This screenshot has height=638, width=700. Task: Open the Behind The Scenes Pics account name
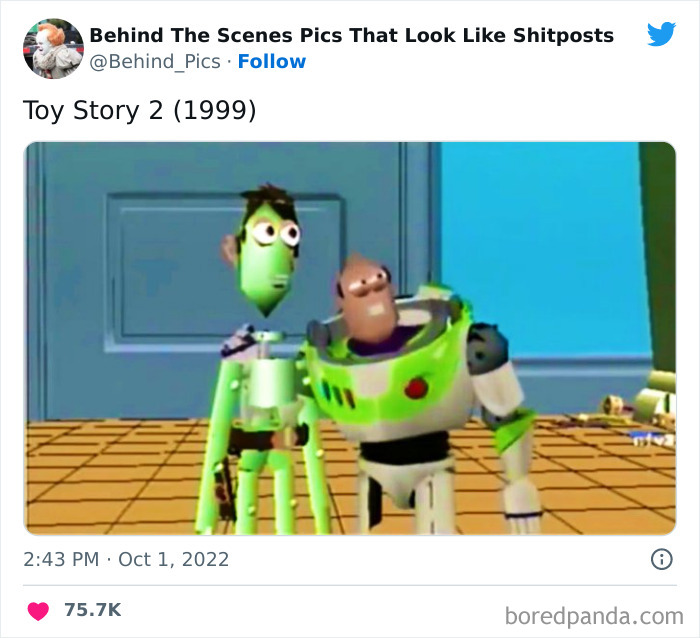pyautogui.click(x=351, y=35)
